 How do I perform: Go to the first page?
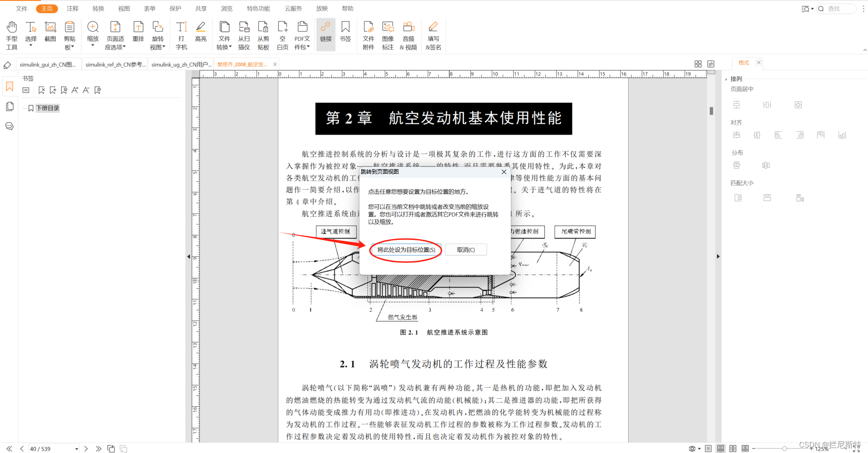(10, 448)
